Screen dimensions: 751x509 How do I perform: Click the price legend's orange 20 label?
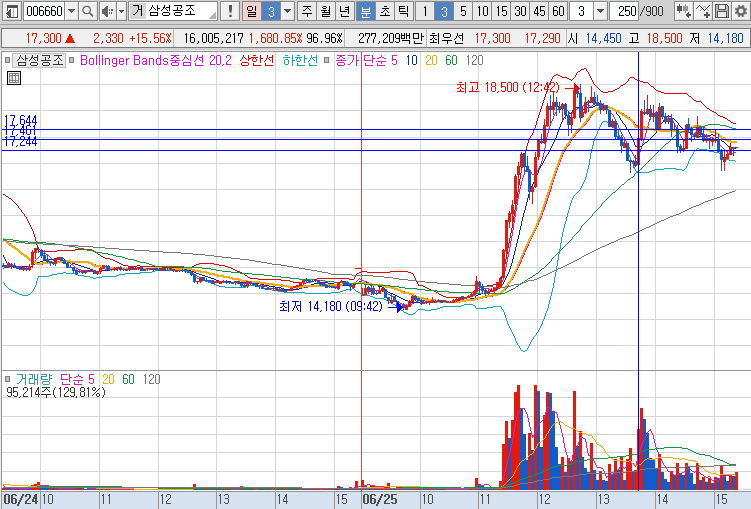coord(431,60)
